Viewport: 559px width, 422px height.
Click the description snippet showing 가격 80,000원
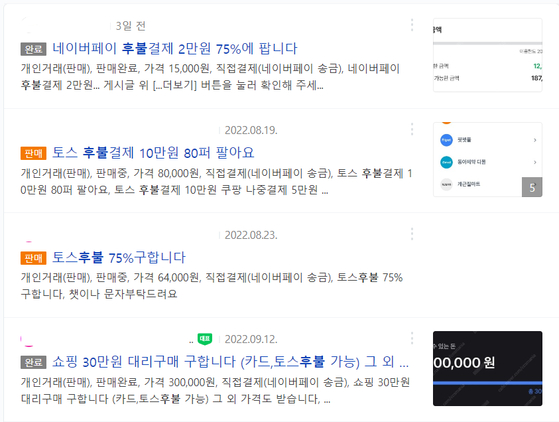click(216, 181)
